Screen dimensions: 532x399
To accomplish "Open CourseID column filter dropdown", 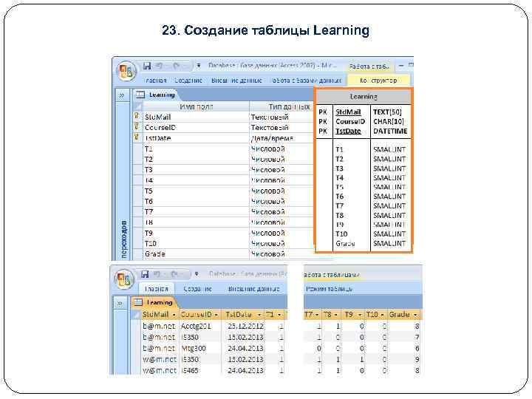I will [x=216, y=316].
